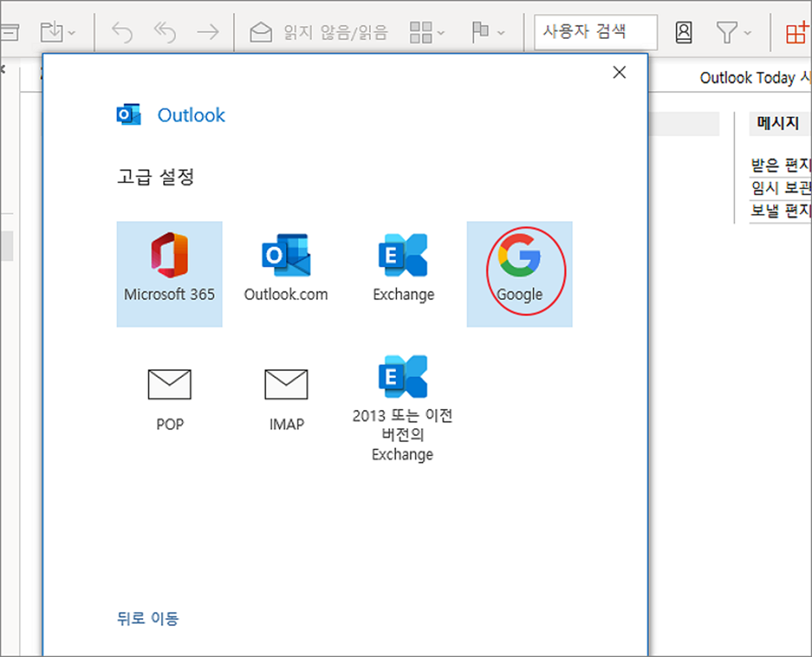Select the IMAP mail account type
The image size is (812, 657).
click(x=286, y=400)
